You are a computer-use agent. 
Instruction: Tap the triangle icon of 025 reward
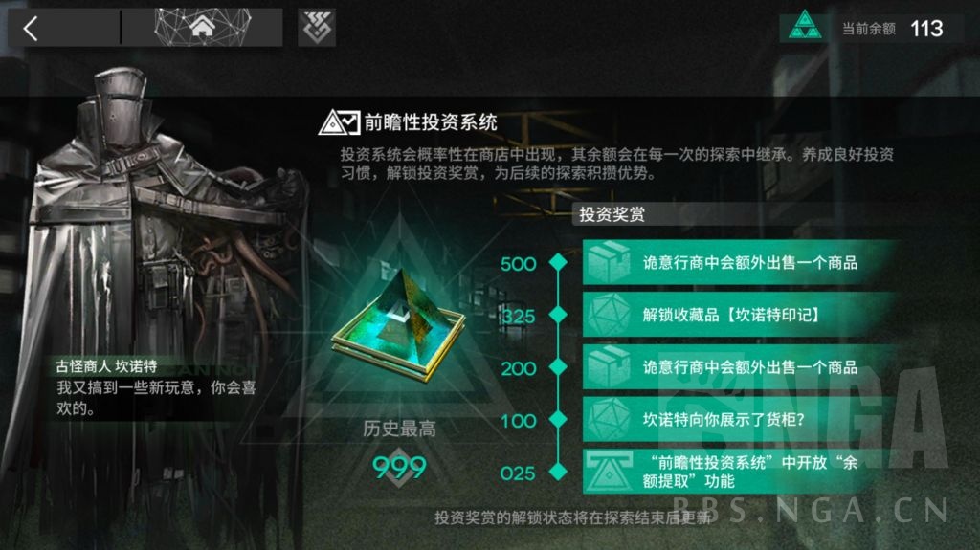point(608,472)
